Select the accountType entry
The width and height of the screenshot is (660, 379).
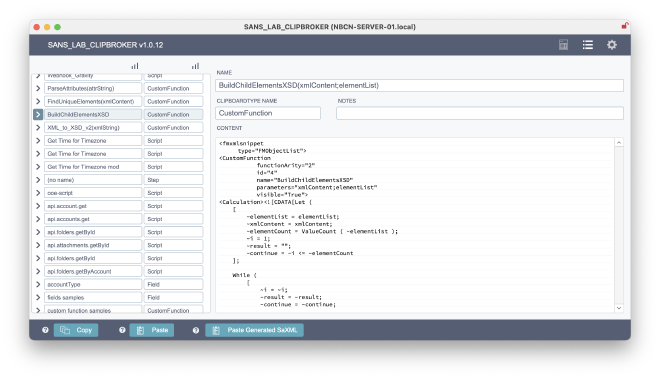click(x=93, y=284)
